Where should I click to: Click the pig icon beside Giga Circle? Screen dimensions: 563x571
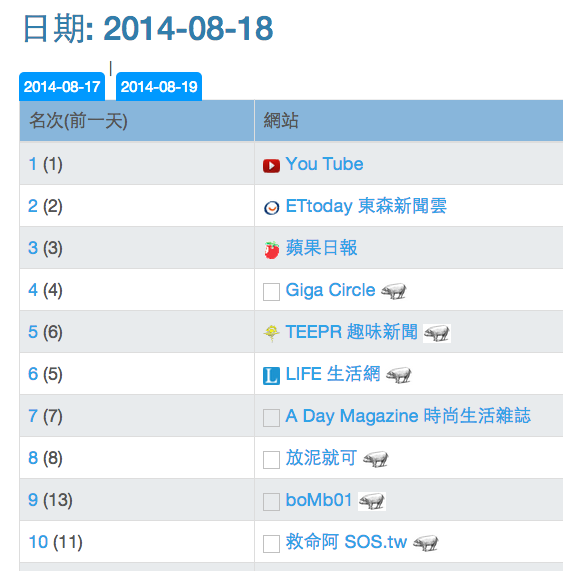pos(394,291)
